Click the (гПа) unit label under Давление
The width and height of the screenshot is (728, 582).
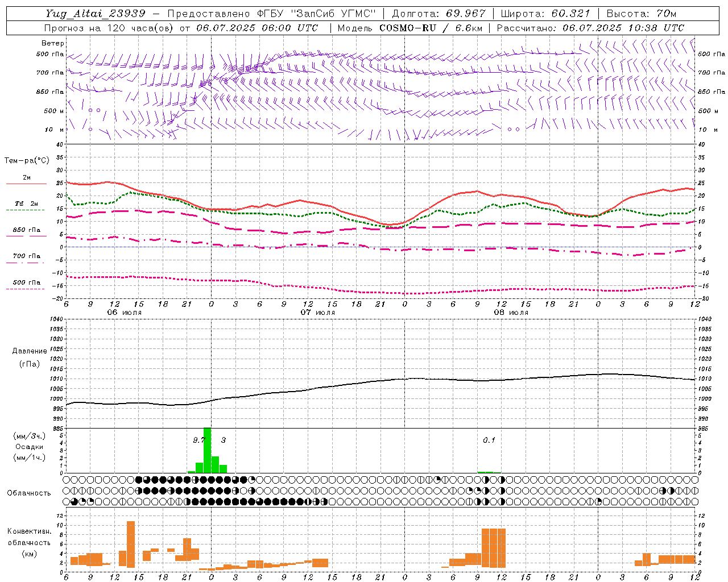tap(30, 364)
